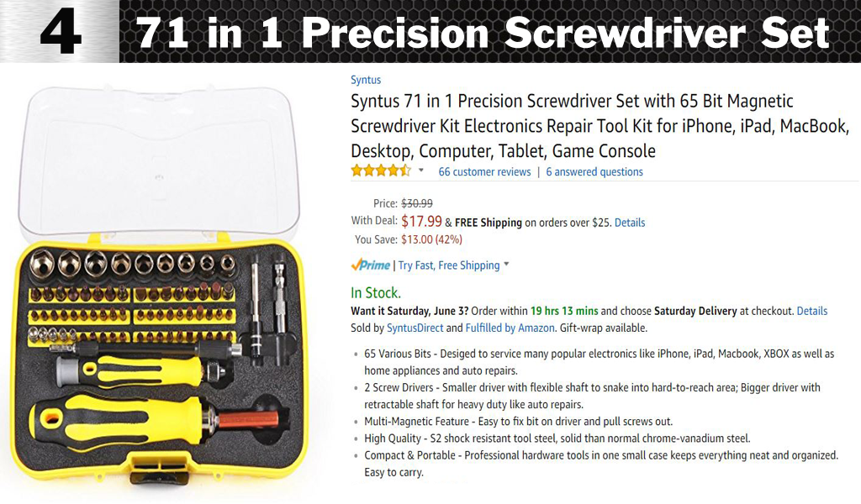The width and height of the screenshot is (861, 504).
Task: Click the Syntus brand link
Action: click(x=366, y=80)
